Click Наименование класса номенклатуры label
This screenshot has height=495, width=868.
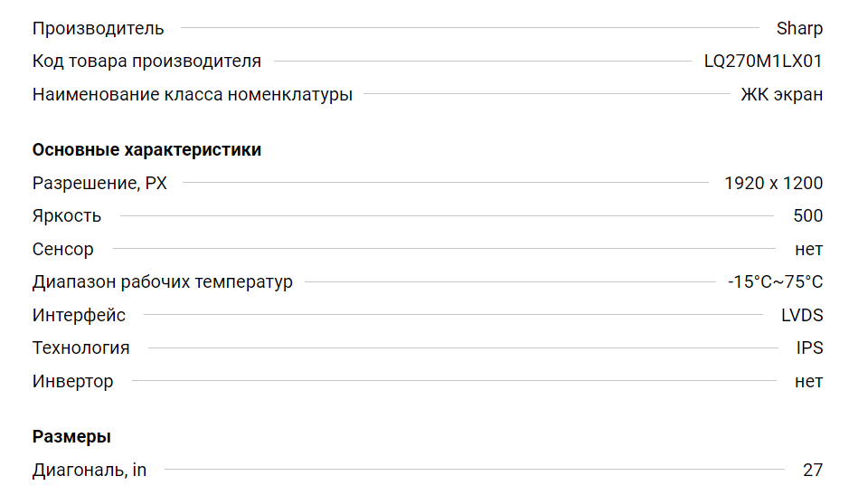[x=193, y=95]
